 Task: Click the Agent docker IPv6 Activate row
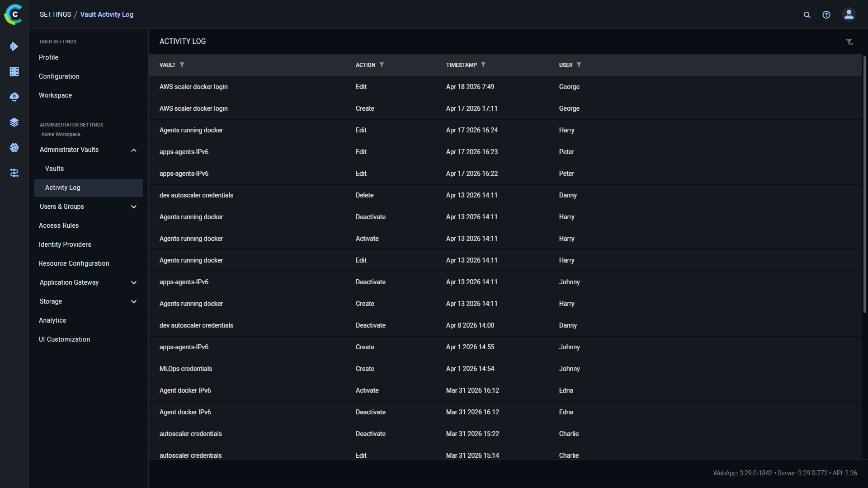tap(505, 390)
